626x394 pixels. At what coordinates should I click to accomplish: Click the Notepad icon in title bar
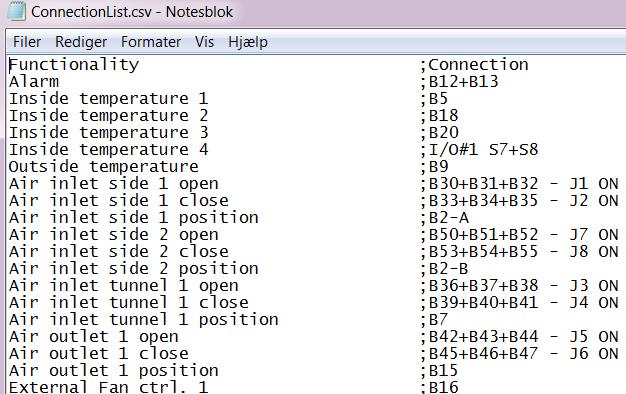(16, 11)
